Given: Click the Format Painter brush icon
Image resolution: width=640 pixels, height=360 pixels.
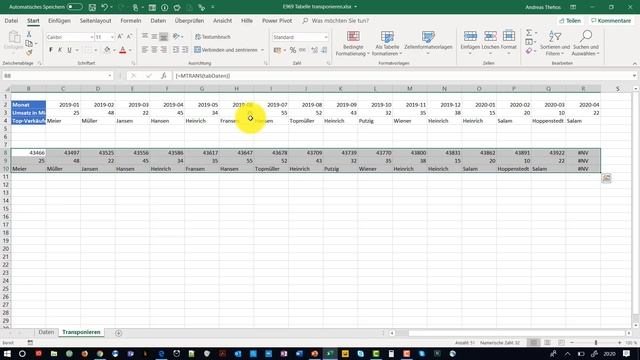Looking at the screenshot, I should tap(29, 52).
